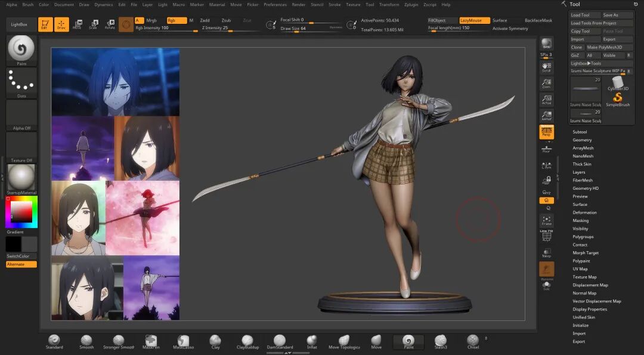The image size is (644, 355).
Task: Expand the Polypaint section
Action: click(x=581, y=261)
